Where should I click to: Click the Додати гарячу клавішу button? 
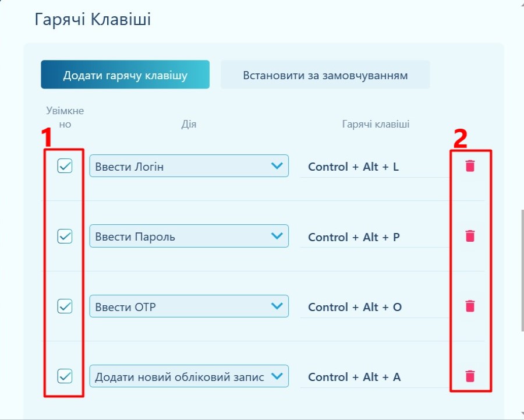(x=125, y=75)
